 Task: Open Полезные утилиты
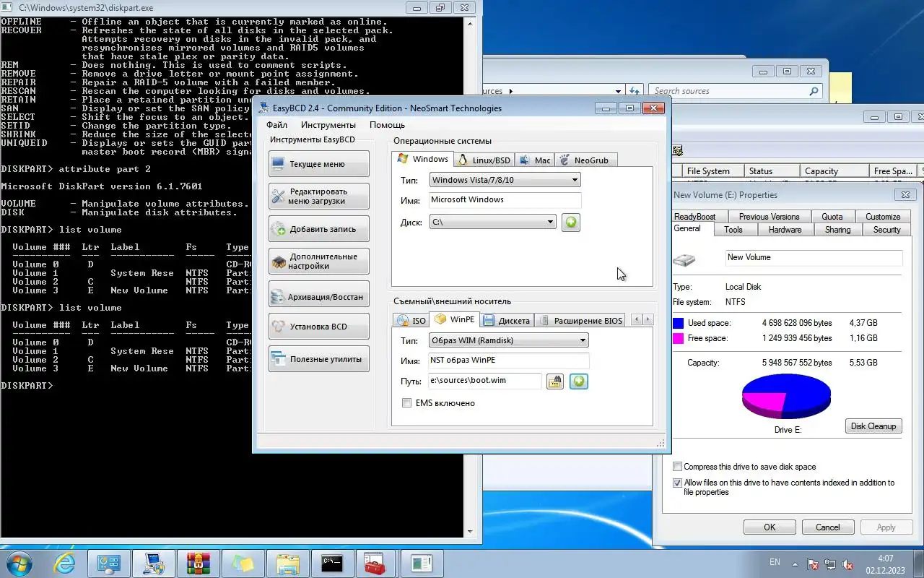coord(318,359)
